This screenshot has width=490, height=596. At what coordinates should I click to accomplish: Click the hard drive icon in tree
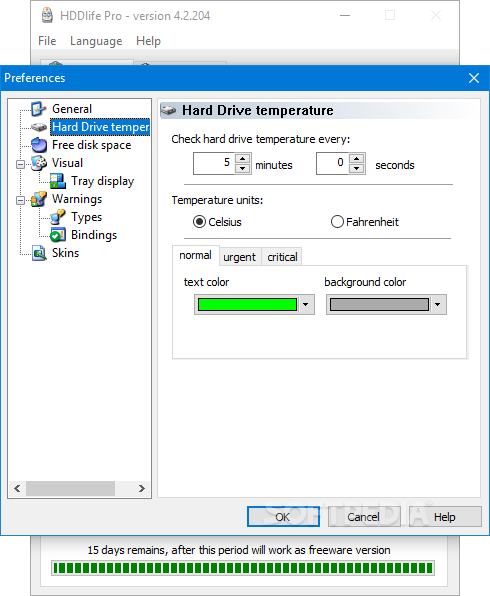pyautogui.click(x=39, y=127)
